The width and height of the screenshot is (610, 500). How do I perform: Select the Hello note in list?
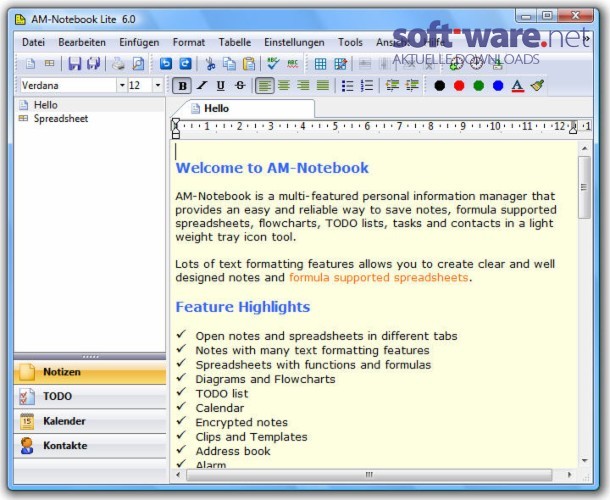(46, 105)
